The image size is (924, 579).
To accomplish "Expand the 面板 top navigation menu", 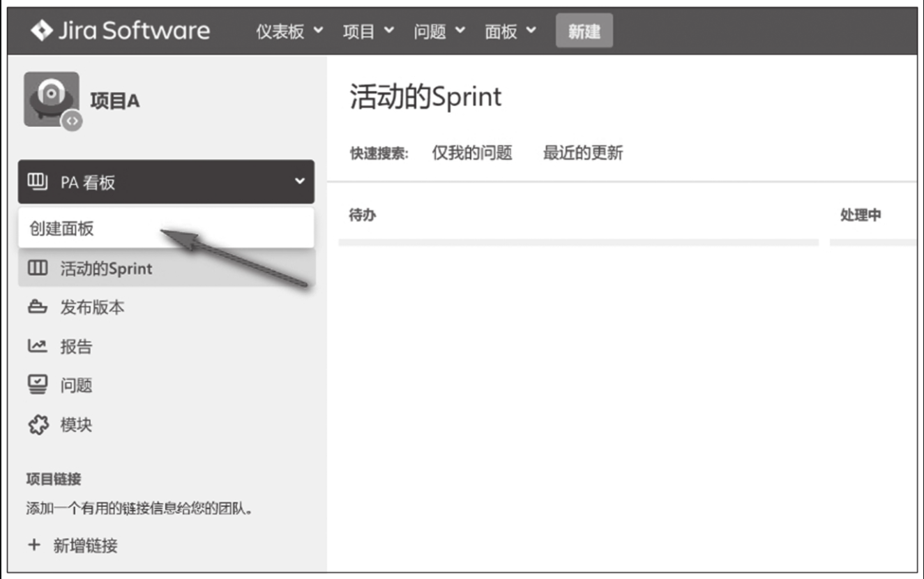I will click(510, 31).
